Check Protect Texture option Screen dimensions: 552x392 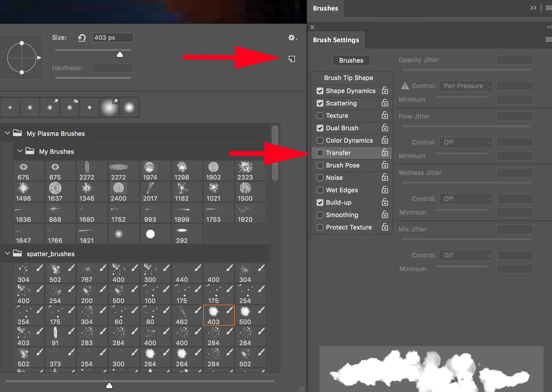click(320, 227)
